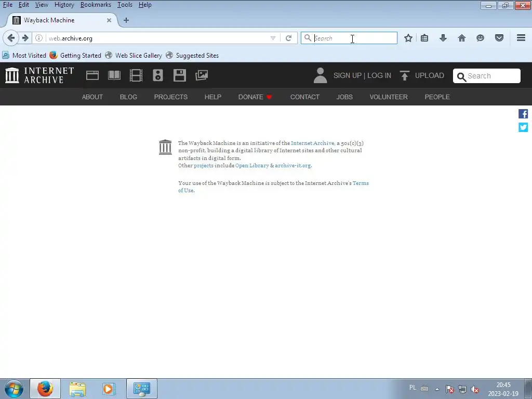Follow the Open Library link

click(252, 166)
